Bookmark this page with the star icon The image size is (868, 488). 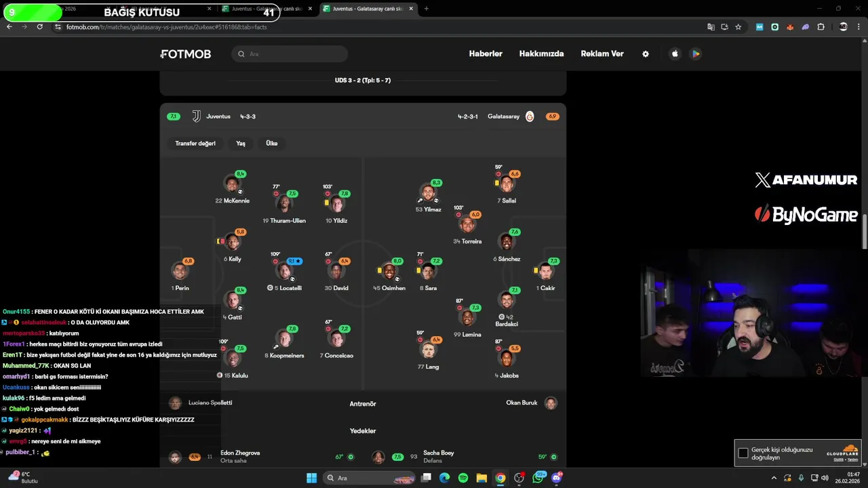point(738,27)
